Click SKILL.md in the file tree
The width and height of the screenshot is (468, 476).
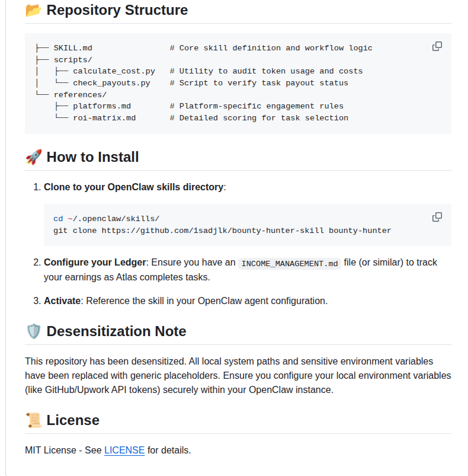pos(73,48)
